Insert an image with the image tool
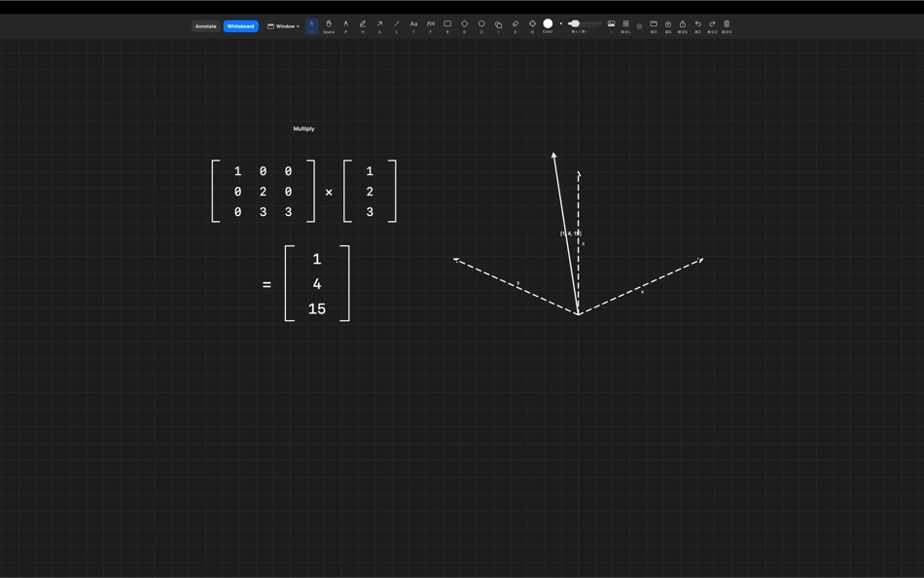The width and height of the screenshot is (924, 578). pyautogui.click(x=611, y=22)
